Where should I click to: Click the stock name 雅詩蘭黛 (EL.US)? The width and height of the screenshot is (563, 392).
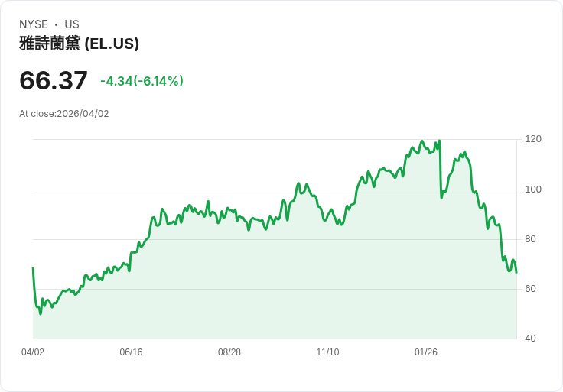tap(79, 44)
